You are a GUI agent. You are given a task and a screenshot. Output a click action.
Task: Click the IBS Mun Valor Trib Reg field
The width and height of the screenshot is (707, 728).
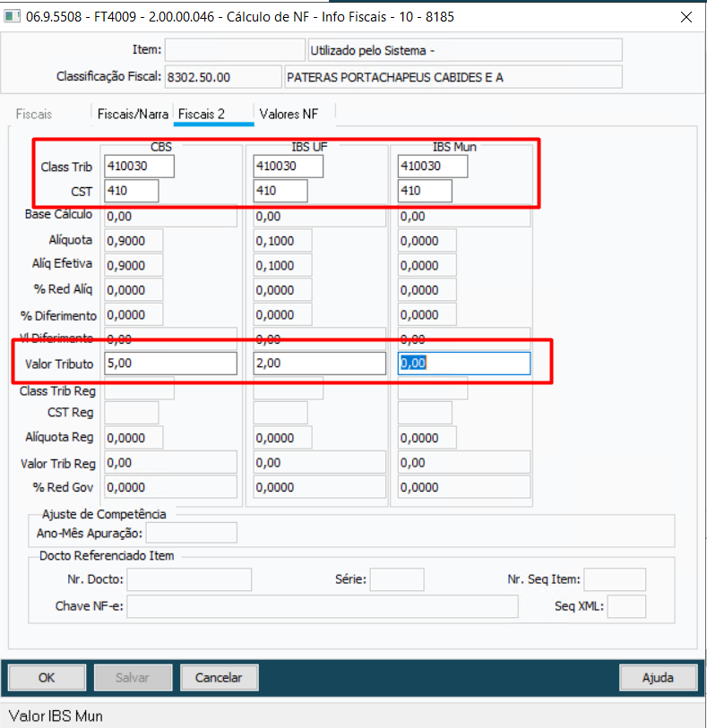pyautogui.click(x=464, y=462)
